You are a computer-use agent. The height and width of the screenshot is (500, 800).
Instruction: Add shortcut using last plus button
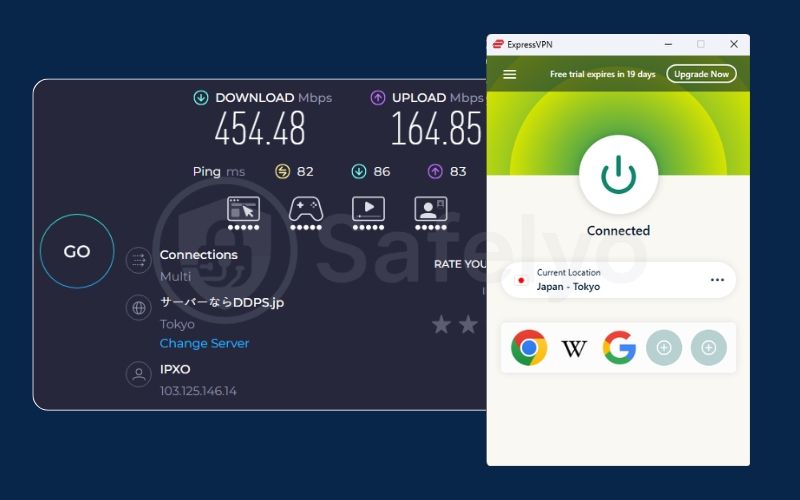point(709,347)
